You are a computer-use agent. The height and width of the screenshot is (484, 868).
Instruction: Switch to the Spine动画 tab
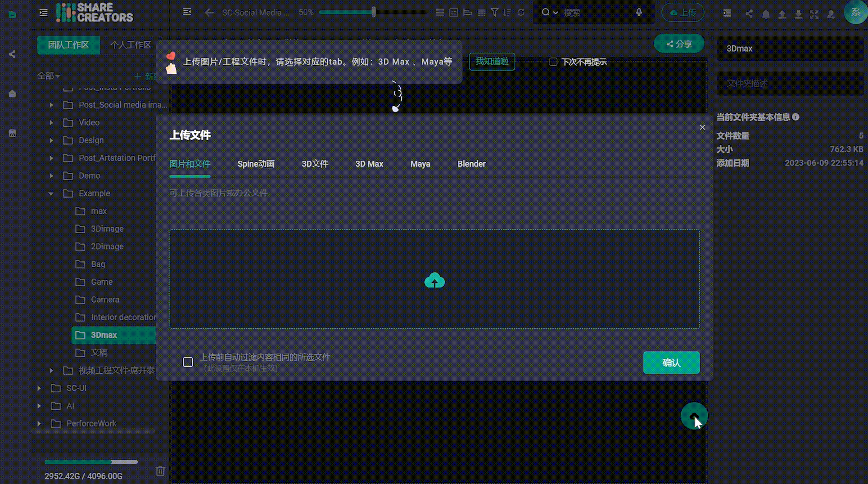click(x=256, y=164)
